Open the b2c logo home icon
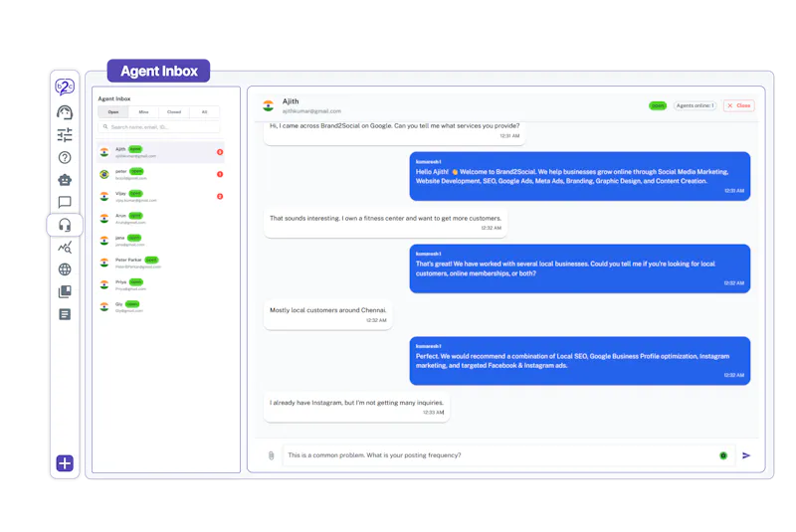796x532 pixels. click(x=65, y=88)
